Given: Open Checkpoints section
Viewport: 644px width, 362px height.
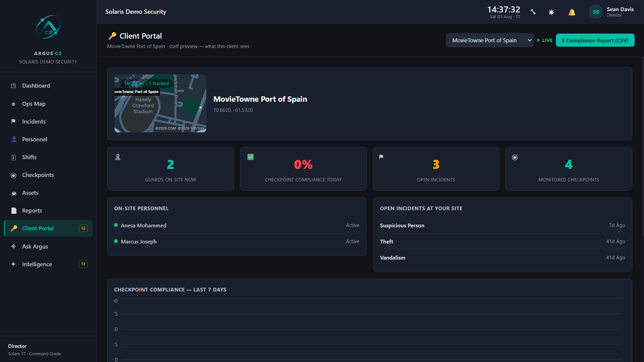Looking at the screenshot, I should [48, 175].
